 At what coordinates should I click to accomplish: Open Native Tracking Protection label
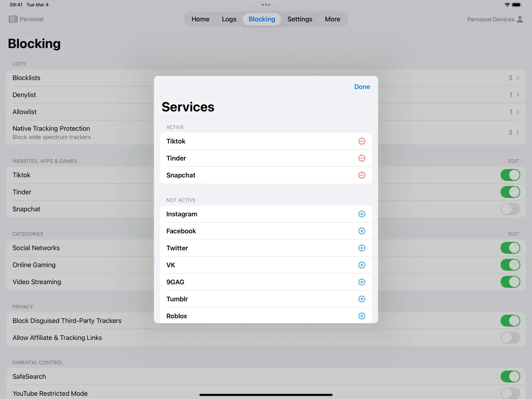51,129
